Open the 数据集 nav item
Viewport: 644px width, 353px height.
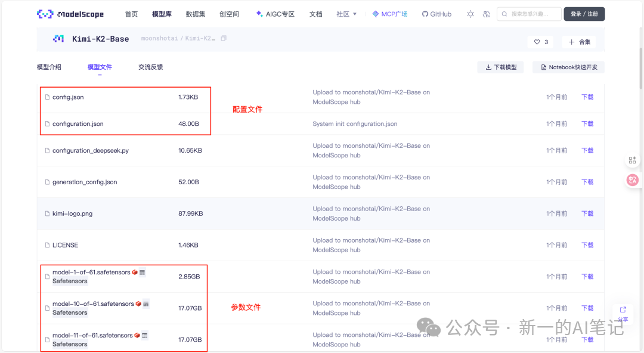[196, 14]
